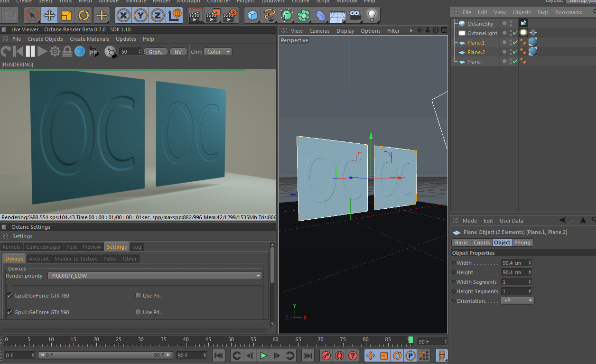
Task: Play the animation forward
Action: click(x=264, y=355)
